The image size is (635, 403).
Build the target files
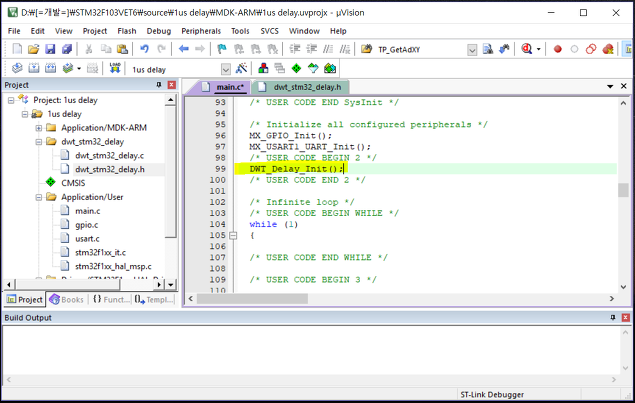click(34, 68)
